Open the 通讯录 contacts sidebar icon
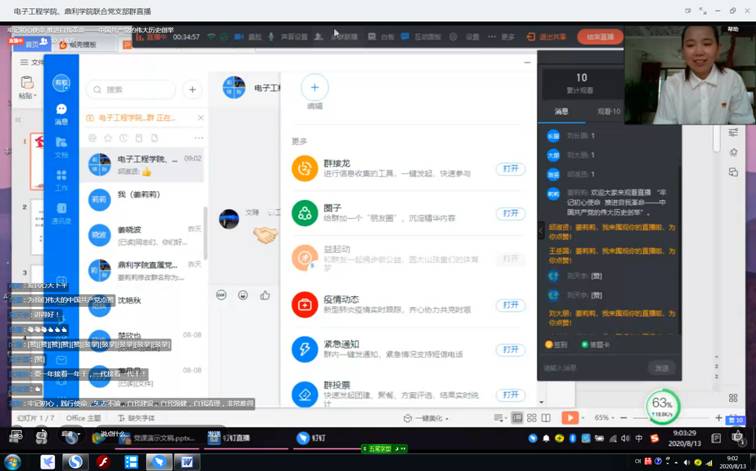Image resolution: width=756 pixels, height=471 pixels. pyautogui.click(x=61, y=213)
